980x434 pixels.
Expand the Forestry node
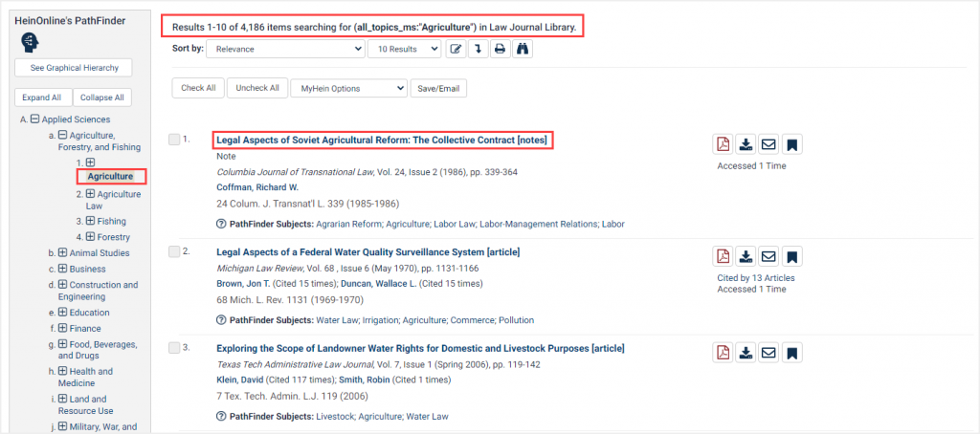pyautogui.click(x=90, y=237)
